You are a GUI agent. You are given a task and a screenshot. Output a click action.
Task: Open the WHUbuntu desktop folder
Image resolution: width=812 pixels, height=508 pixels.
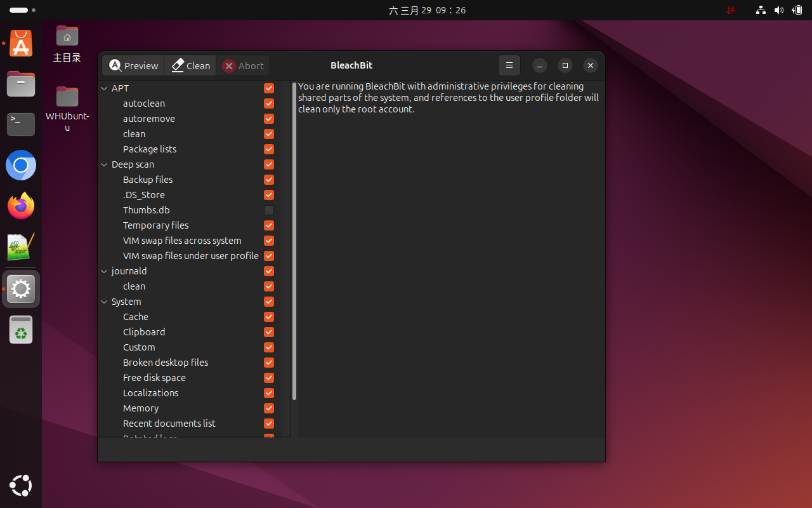pos(67,108)
